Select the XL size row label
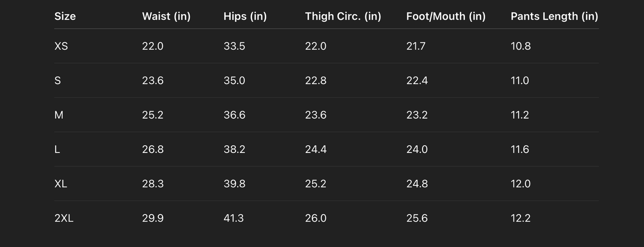 tap(61, 184)
